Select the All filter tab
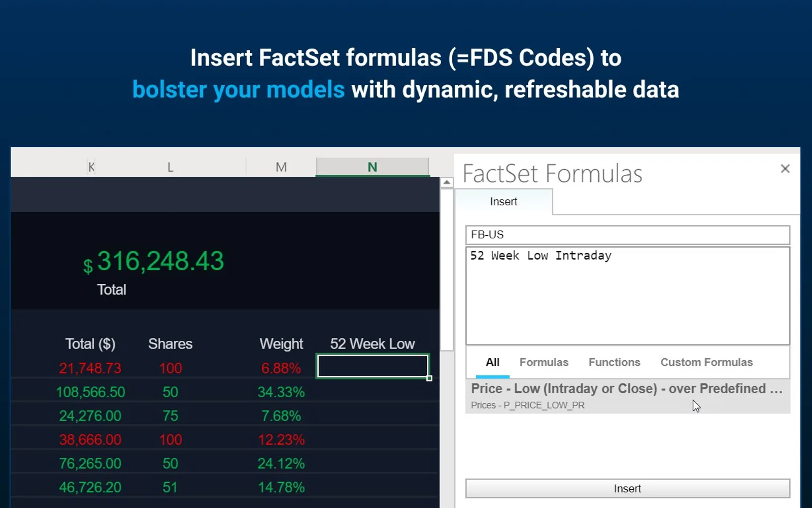This screenshot has width=812, height=508. (x=492, y=362)
